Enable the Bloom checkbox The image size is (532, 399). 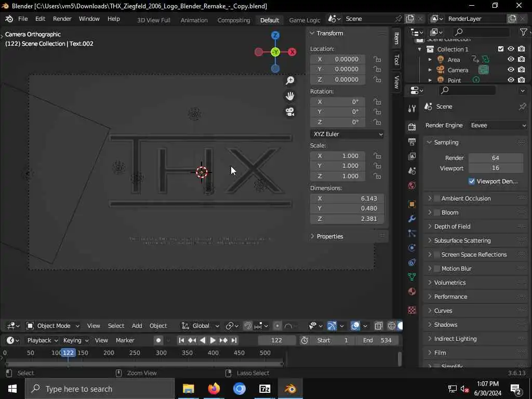pyautogui.click(x=437, y=212)
